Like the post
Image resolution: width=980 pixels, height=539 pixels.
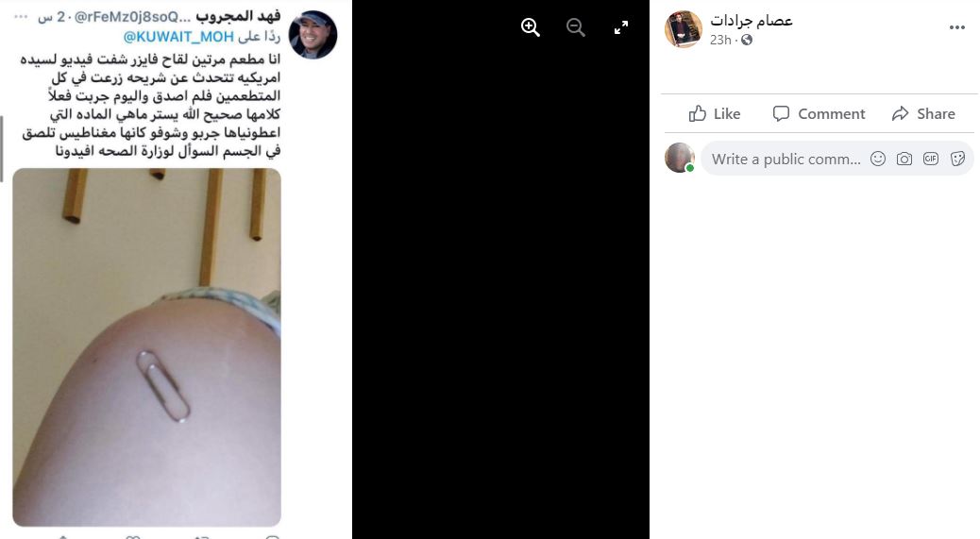pos(715,113)
